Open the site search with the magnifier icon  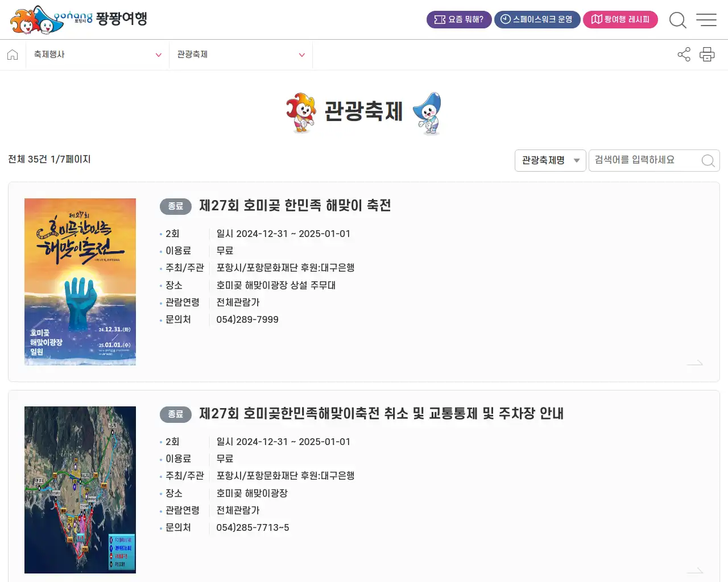(678, 19)
